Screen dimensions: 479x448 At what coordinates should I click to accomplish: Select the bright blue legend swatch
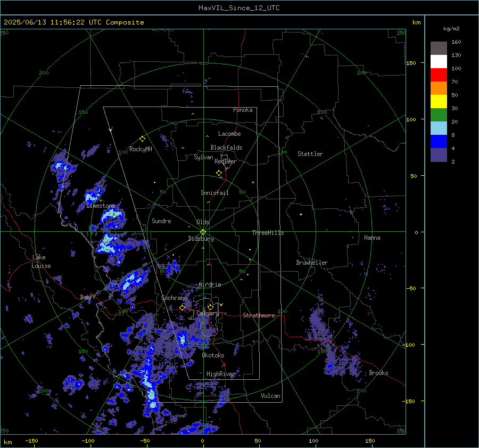(x=439, y=141)
